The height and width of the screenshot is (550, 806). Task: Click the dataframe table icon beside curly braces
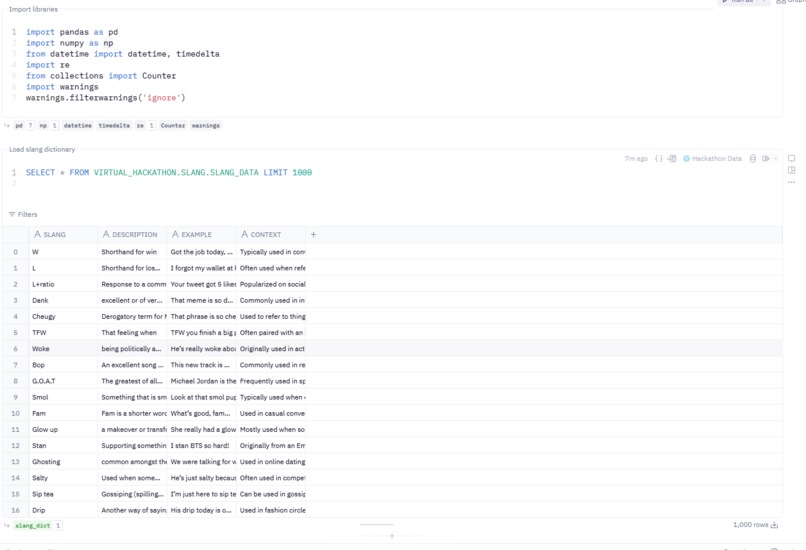click(x=672, y=159)
